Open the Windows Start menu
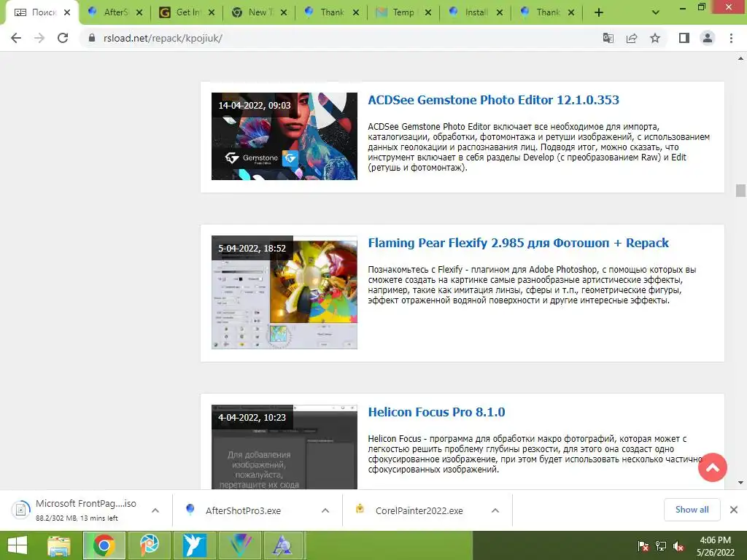 [18, 545]
